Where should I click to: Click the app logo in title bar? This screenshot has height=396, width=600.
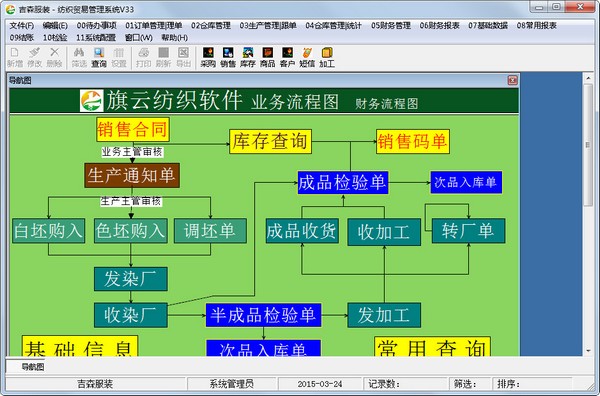pyautogui.click(x=10, y=9)
